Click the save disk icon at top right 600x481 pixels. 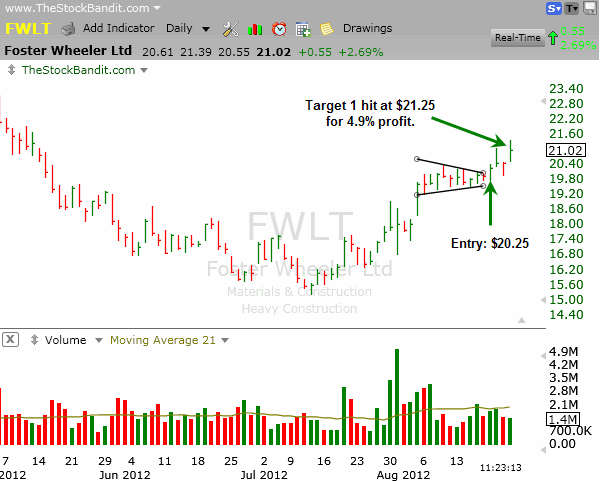pos(590,8)
